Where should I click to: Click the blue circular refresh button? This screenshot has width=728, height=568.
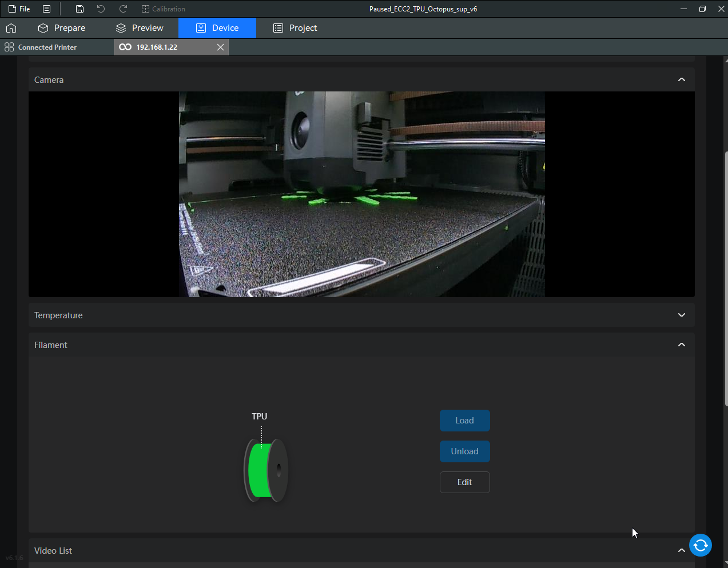point(700,545)
